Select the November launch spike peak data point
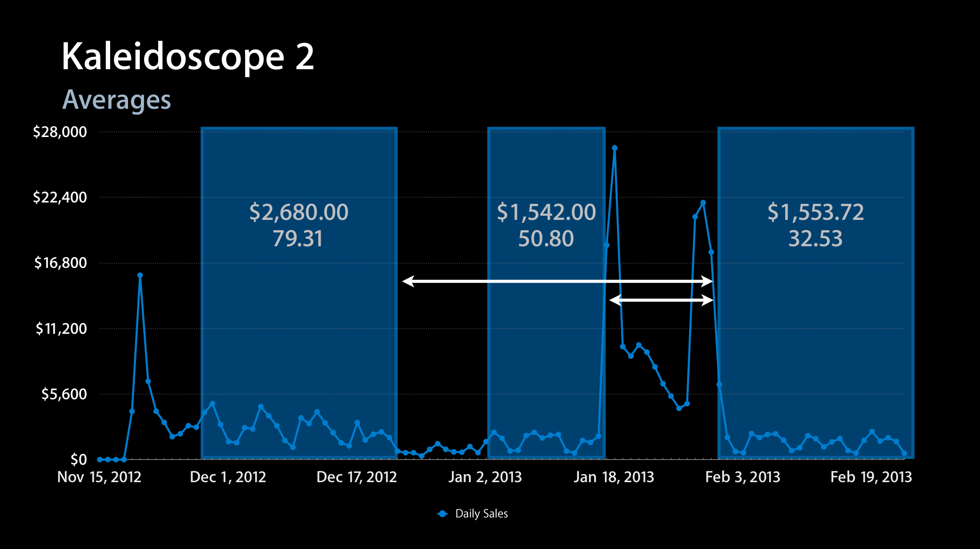980x549 pixels. 140,275
